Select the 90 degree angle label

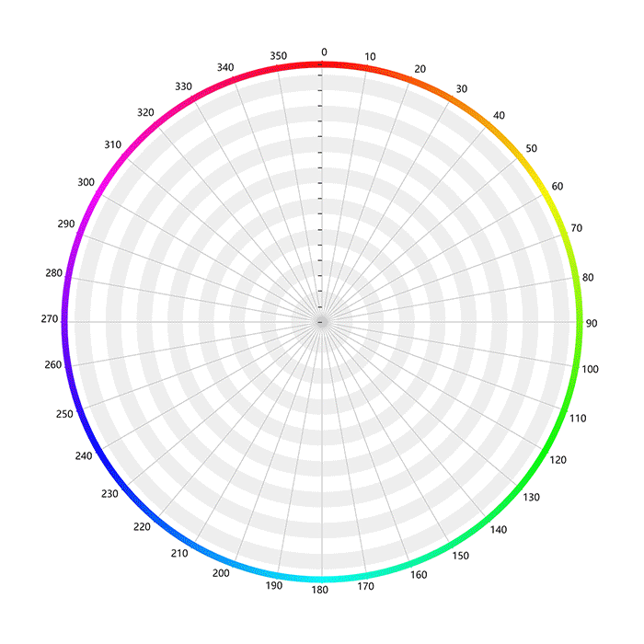(592, 323)
